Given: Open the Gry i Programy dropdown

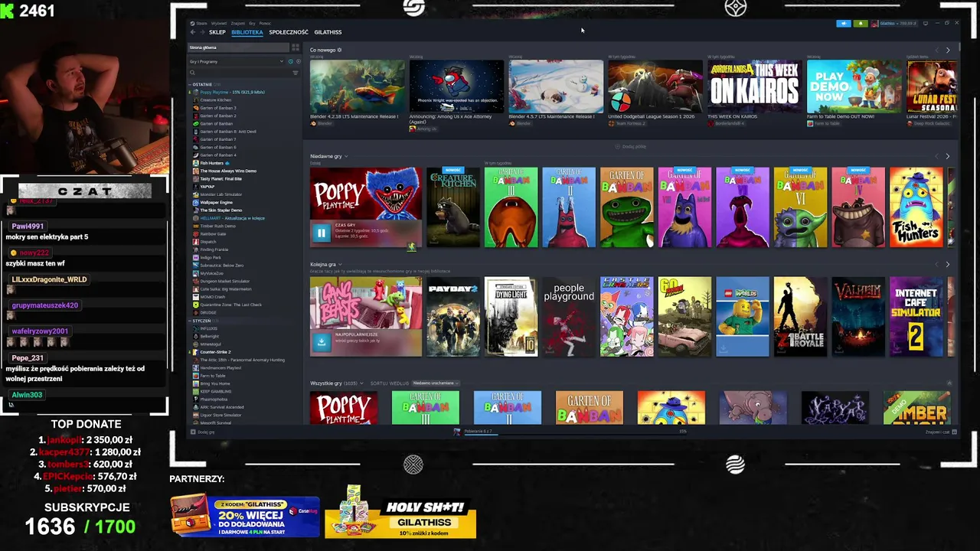Looking at the screenshot, I should point(236,61).
